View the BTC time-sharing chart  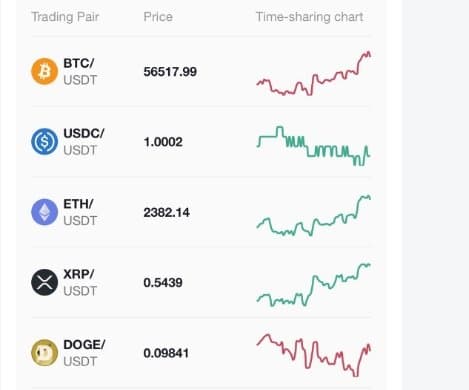point(314,73)
